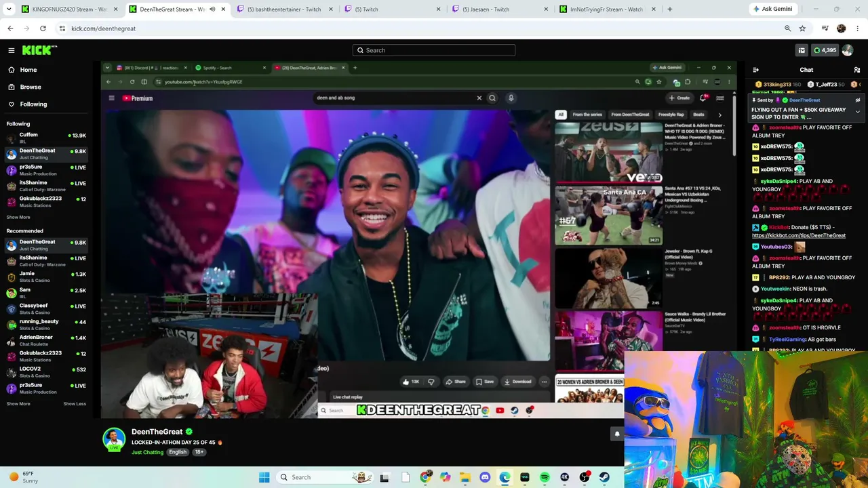This screenshot has height=488, width=868.
Task: Open the Zeus vevo video thumbnail in stream
Action: pyautogui.click(x=609, y=153)
